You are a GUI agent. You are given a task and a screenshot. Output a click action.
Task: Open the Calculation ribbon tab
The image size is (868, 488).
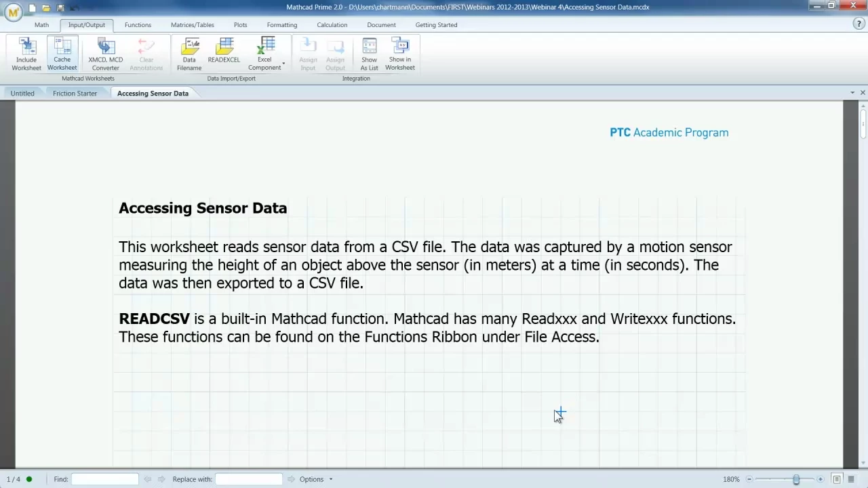pos(332,25)
